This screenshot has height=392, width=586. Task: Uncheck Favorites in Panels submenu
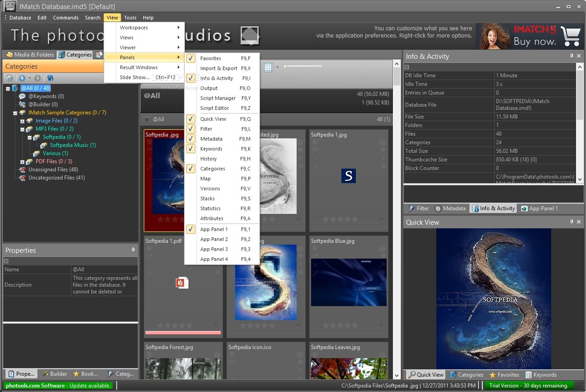[191, 58]
